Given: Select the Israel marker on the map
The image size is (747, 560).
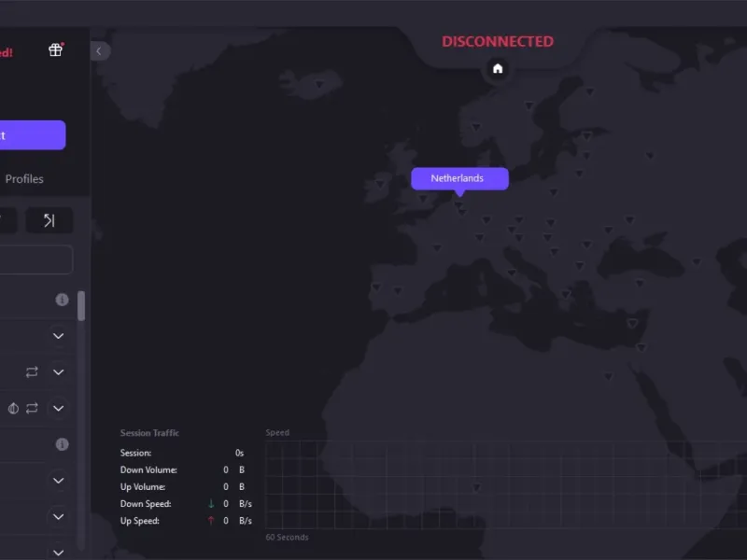Looking at the screenshot, I should pos(641,347).
